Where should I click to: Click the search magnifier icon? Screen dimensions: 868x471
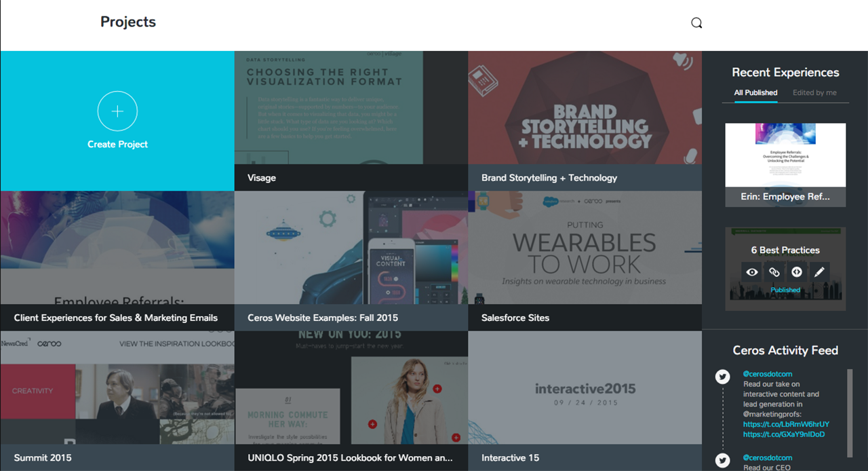click(x=696, y=23)
